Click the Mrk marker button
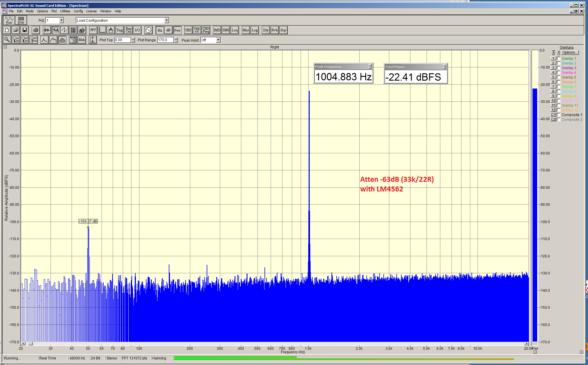 tap(82, 40)
